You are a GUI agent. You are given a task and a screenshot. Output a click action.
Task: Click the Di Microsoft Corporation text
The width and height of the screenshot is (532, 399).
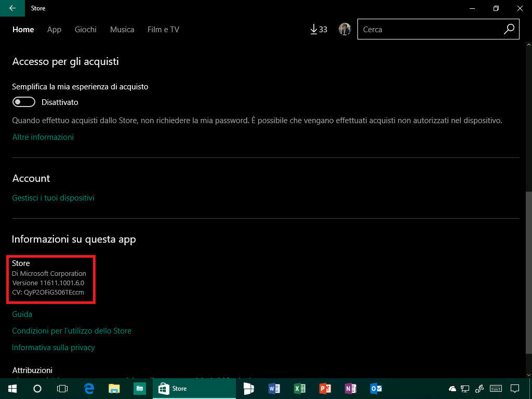click(49, 273)
